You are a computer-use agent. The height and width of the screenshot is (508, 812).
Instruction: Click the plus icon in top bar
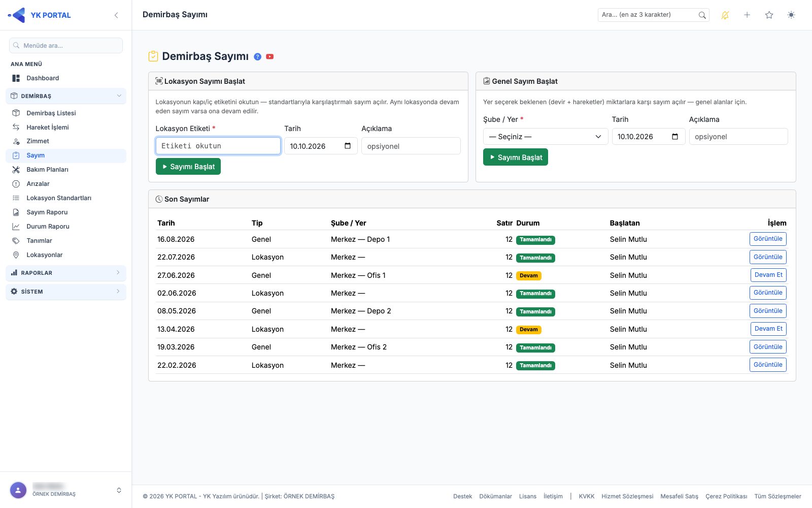pyautogui.click(x=747, y=15)
